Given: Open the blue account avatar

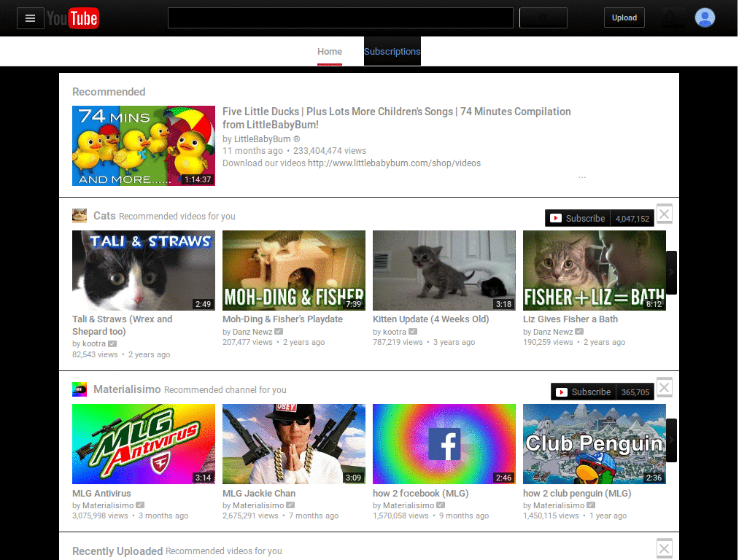Looking at the screenshot, I should [x=705, y=17].
